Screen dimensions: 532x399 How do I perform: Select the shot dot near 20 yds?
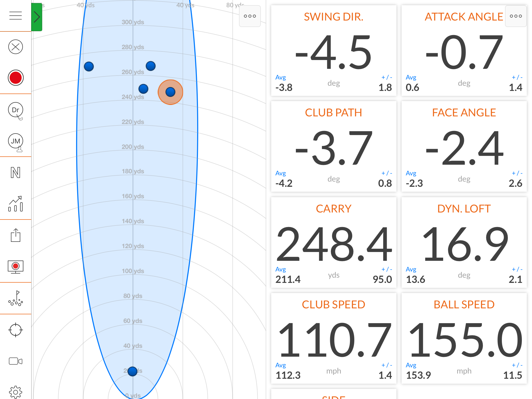[x=132, y=371]
